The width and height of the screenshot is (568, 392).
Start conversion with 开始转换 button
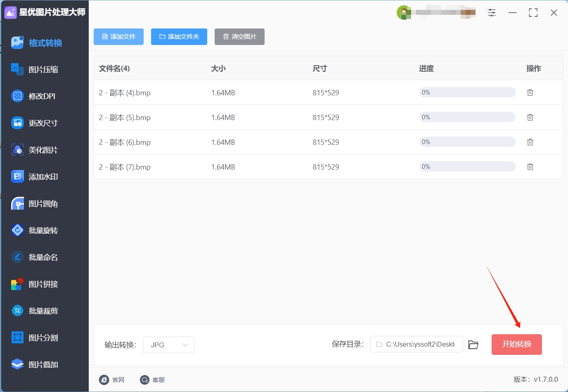coord(516,345)
